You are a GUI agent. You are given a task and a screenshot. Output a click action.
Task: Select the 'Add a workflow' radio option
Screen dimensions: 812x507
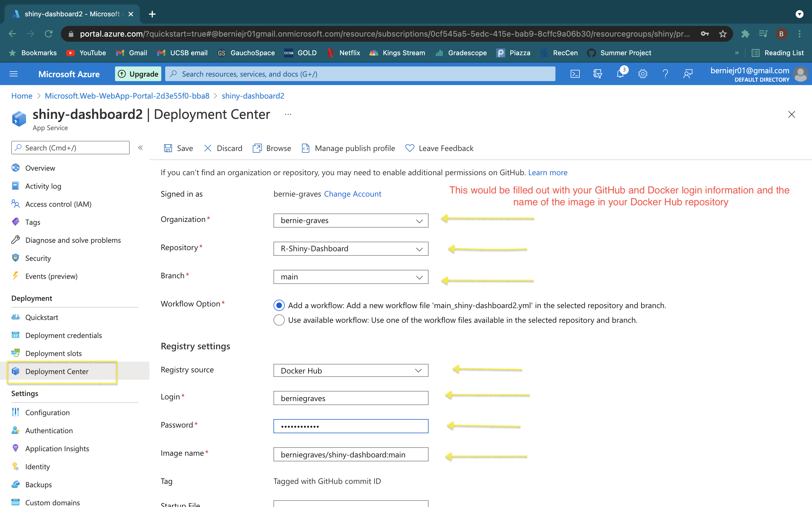(x=279, y=305)
